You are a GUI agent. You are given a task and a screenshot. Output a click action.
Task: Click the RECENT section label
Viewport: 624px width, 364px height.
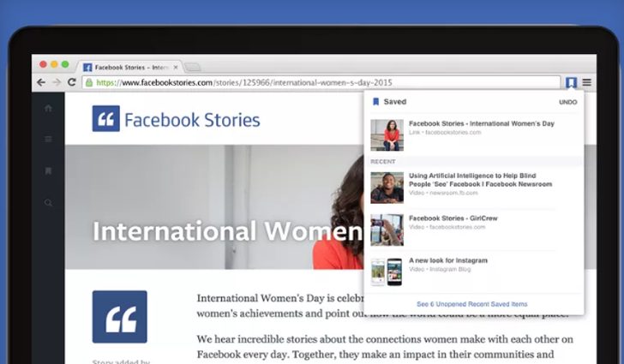click(x=383, y=162)
